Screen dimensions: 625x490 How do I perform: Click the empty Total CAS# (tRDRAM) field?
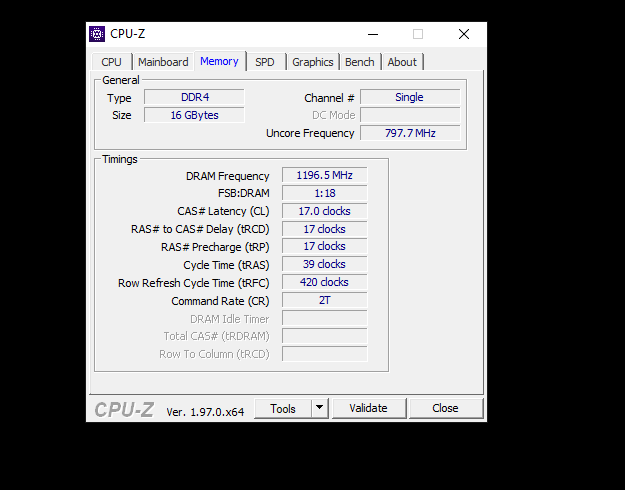tap(324, 336)
